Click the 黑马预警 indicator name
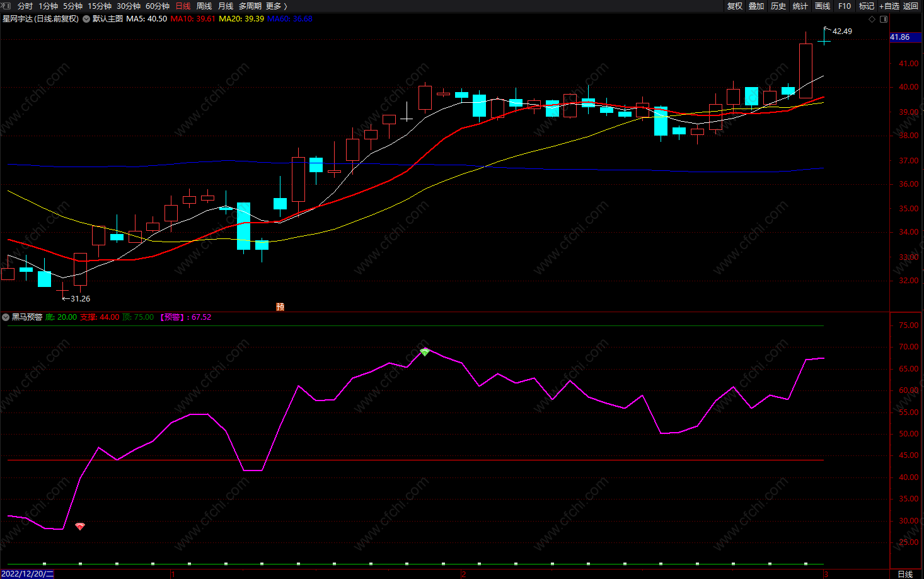The image size is (924, 579). tap(27, 317)
